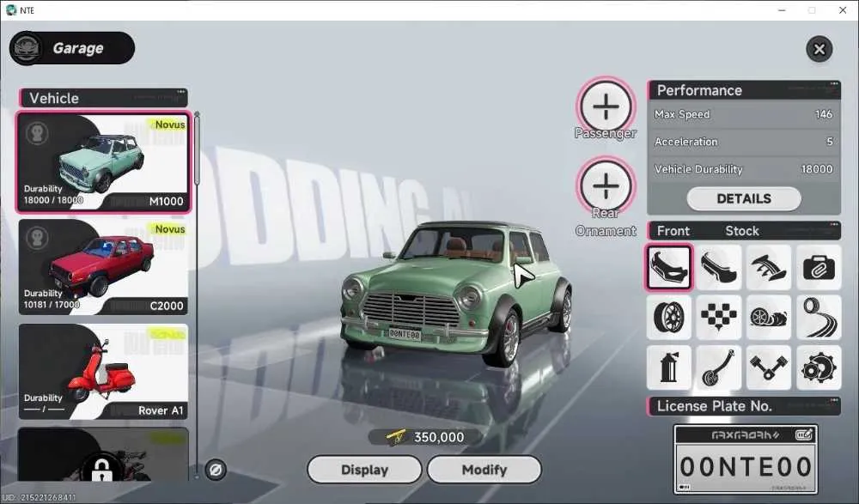Select the M1000 vehicle card
Image resolution: width=859 pixels, height=504 pixels.
[104, 162]
